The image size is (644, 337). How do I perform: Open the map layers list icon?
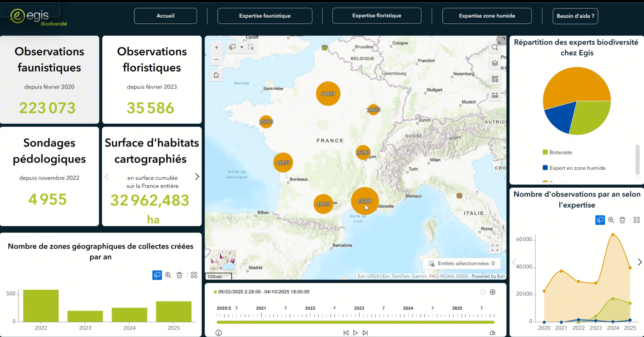coord(495,63)
